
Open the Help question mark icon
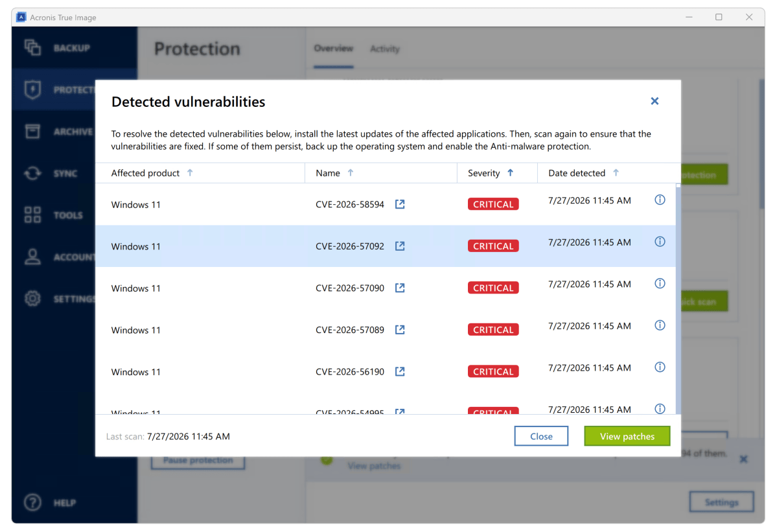(32, 503)
